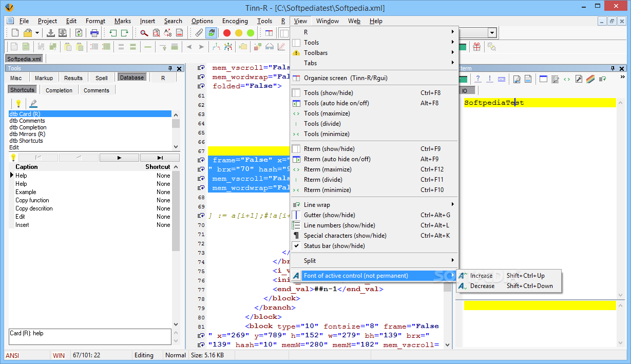The height and width of the screenshot is (364, 631).
Task: Expand the Line wrap submenu
Action: (374, 205)
